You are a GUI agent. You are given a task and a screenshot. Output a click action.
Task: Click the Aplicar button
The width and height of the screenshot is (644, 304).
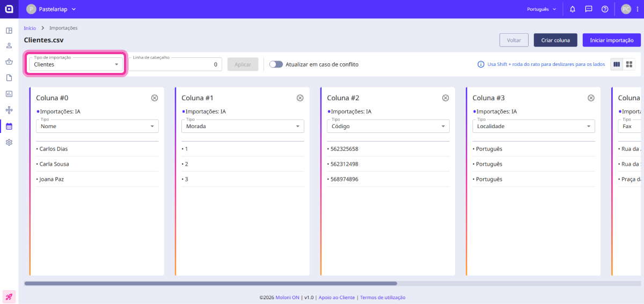243,64
